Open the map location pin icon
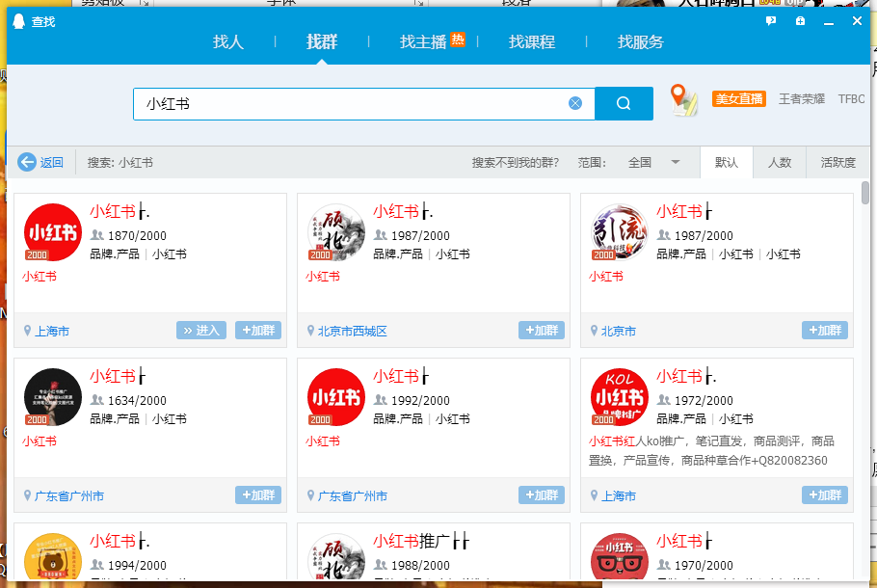This screenshot has width=877, height=588. pyautogui.click(x=683, y=100)
